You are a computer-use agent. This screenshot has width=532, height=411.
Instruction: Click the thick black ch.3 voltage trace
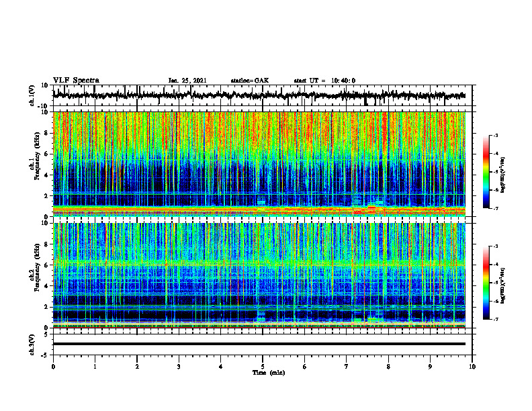point(259,344)
